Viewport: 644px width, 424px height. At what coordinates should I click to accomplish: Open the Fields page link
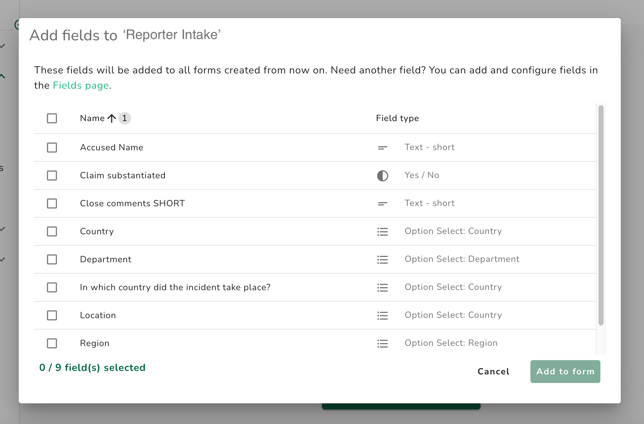click(81, 86)
